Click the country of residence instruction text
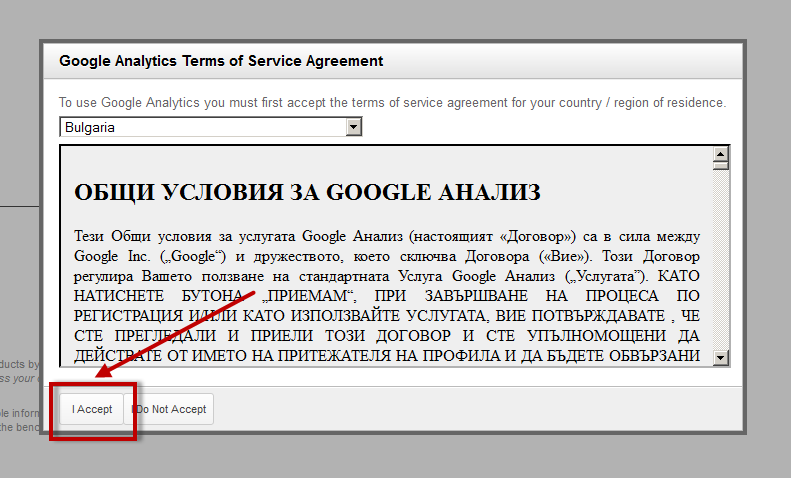This screenshot has height=478, width=791. click(392, 103)
